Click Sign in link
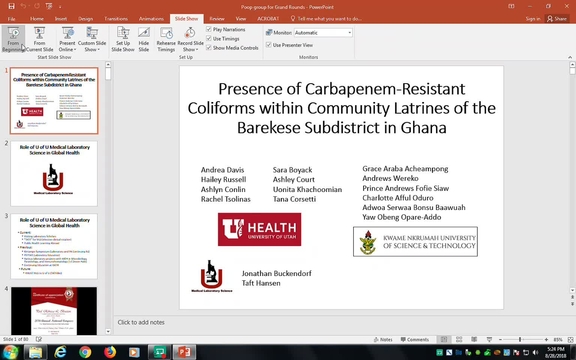The width and height of the screenshot is (576, 360). click(533, 19)
